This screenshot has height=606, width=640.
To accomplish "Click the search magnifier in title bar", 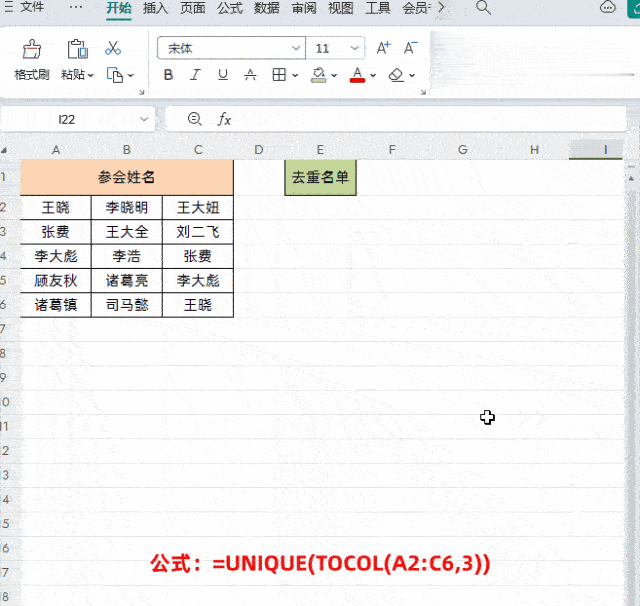I will (483, 7).
